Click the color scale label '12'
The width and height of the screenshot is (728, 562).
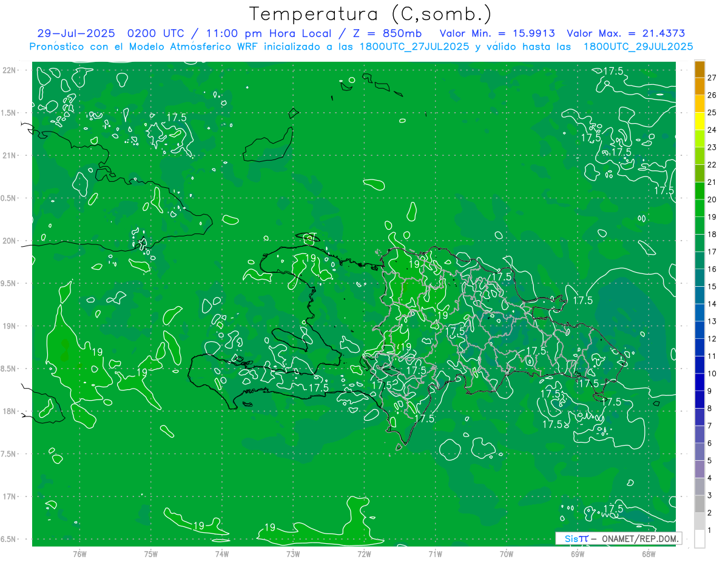pos(712,339)
